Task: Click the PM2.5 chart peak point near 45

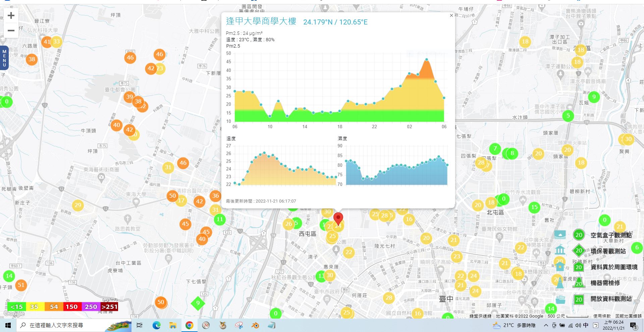Action: [x=427, y=59]
